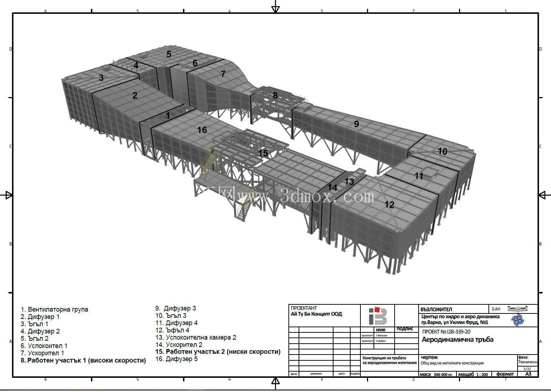Click section label 3 on the model
This screenshot has width=551, height=392.
[101, 77]
